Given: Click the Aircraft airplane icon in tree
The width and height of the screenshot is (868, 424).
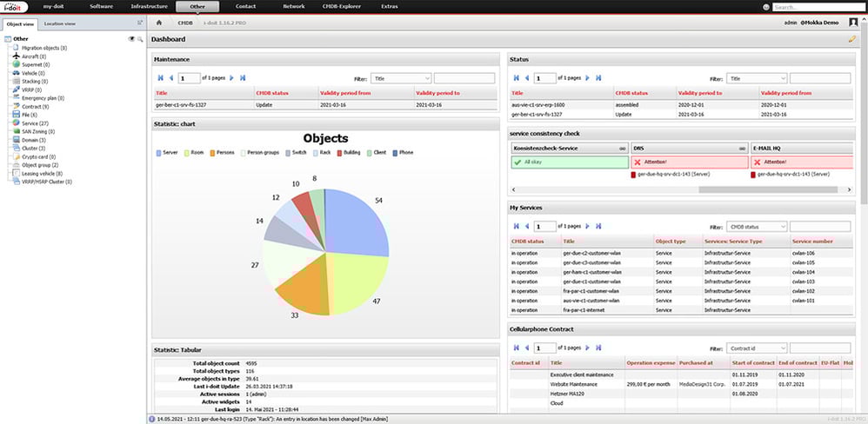Looking at the screenshot, I should 17,56.
